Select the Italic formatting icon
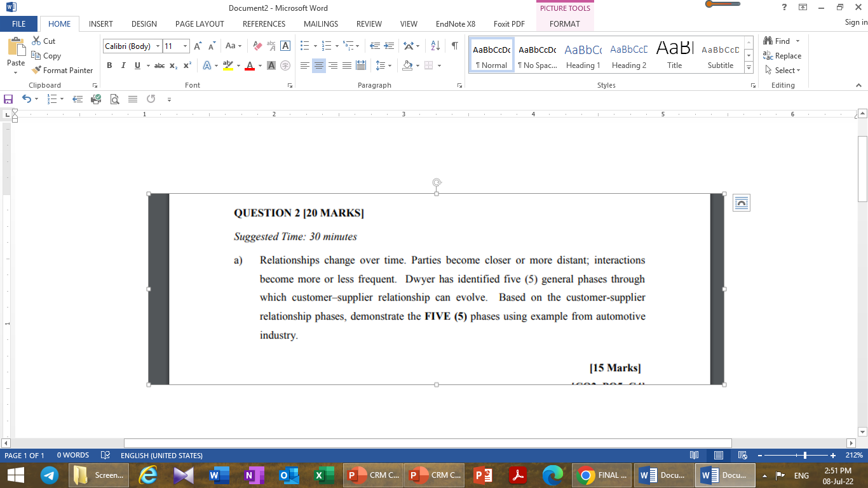Image resolution: width=868 pixels, height=488 pixels. pyautogui.click(x=123, y=65)
